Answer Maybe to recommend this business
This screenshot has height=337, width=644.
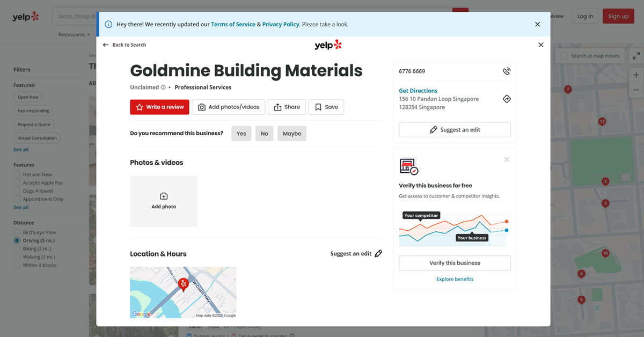pos(292,134)
